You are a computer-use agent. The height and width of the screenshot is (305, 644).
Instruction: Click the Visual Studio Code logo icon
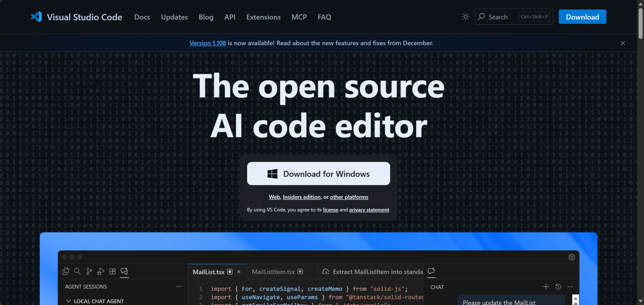click(x=36, y=17)
